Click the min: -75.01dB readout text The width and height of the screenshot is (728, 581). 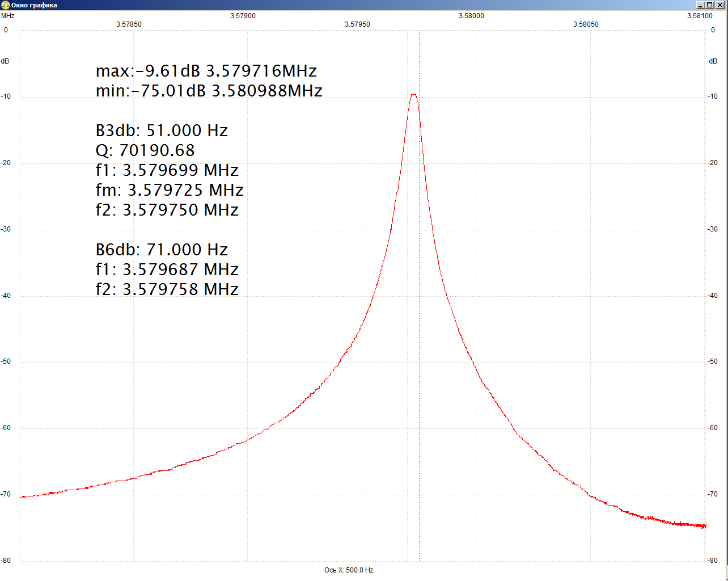pyautogui.click(x=209, y=91)
